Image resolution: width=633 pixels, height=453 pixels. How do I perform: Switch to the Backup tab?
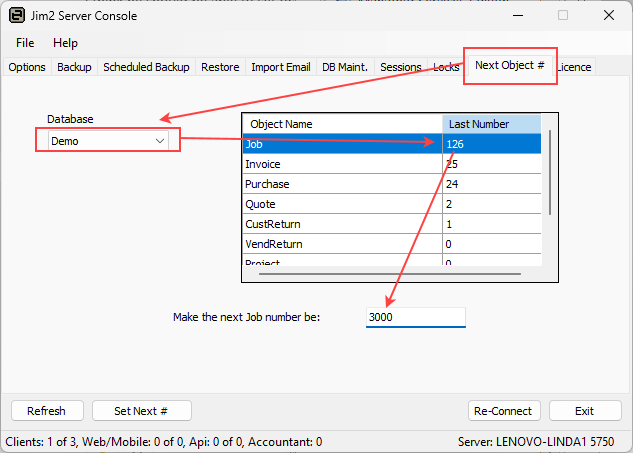click(x=74, y=67)
